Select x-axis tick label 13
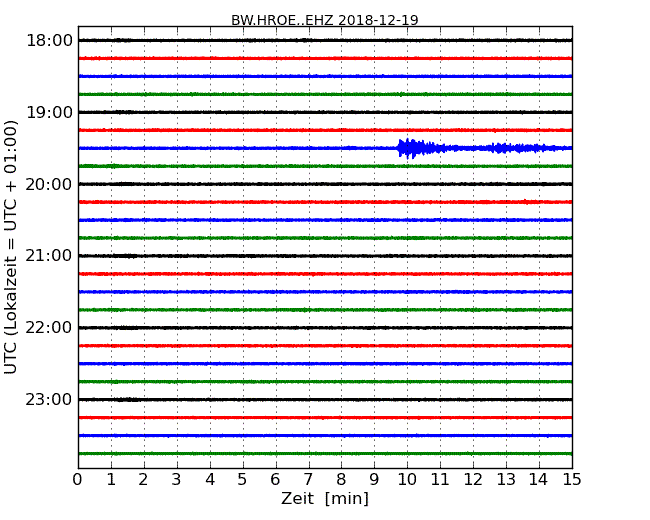This screenshot has width=650, height=520. click(x=506, y=480)
